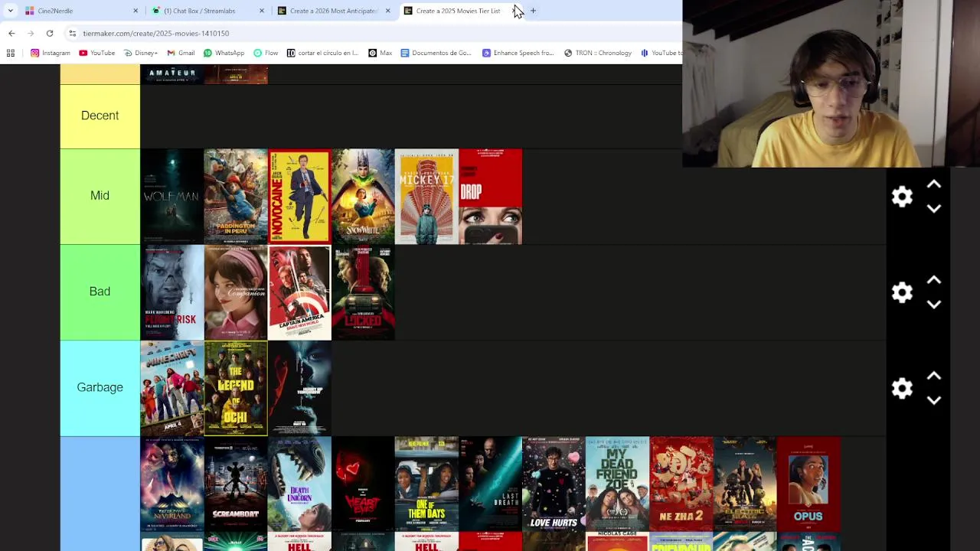
Task: Open a new browser tab with plus
Action: tap(533, 11)
